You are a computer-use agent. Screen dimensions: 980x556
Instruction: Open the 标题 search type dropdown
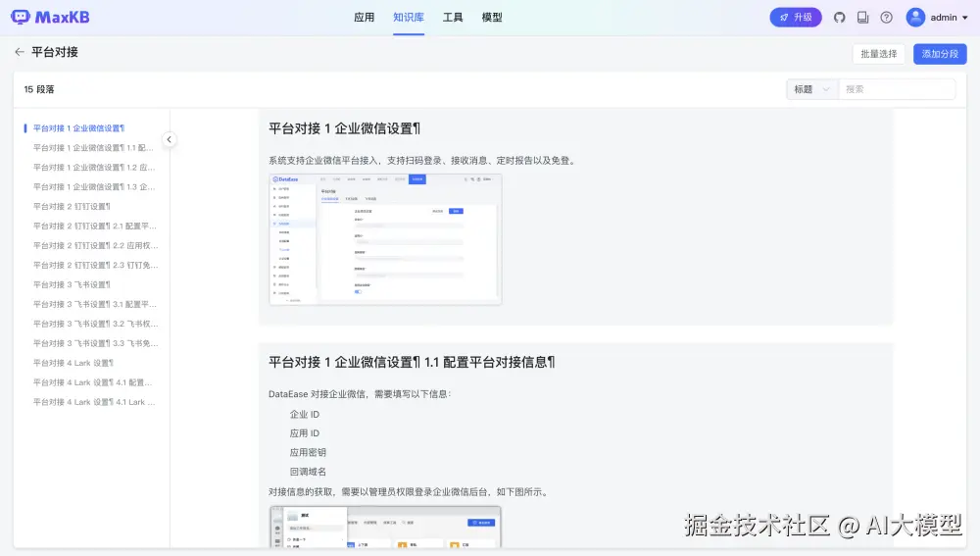811,89
